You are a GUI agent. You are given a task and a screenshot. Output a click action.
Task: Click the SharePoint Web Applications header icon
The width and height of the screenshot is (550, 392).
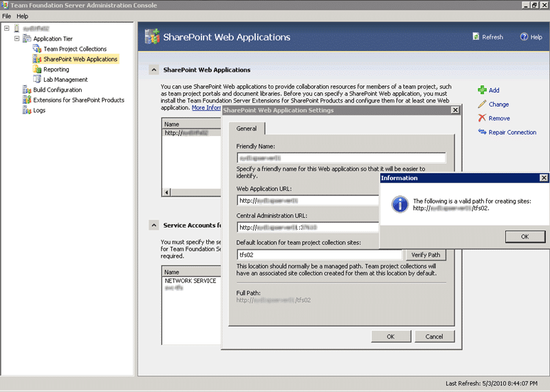152,36
